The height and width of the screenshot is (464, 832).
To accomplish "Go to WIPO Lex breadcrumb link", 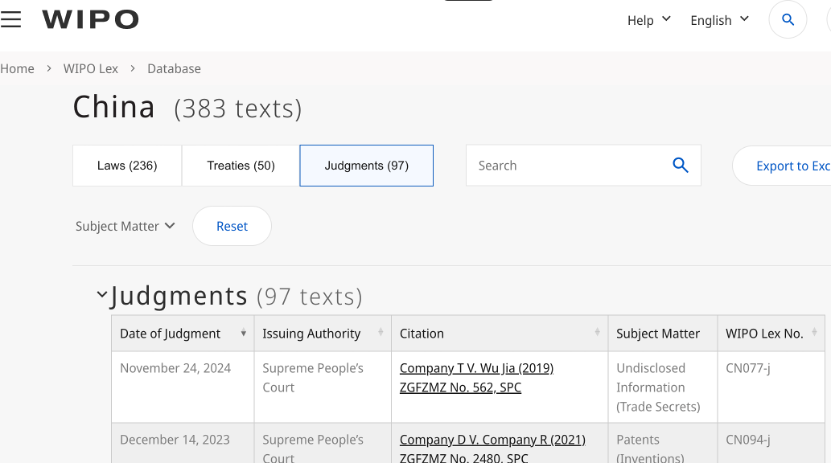I will (x=91, y=69).
